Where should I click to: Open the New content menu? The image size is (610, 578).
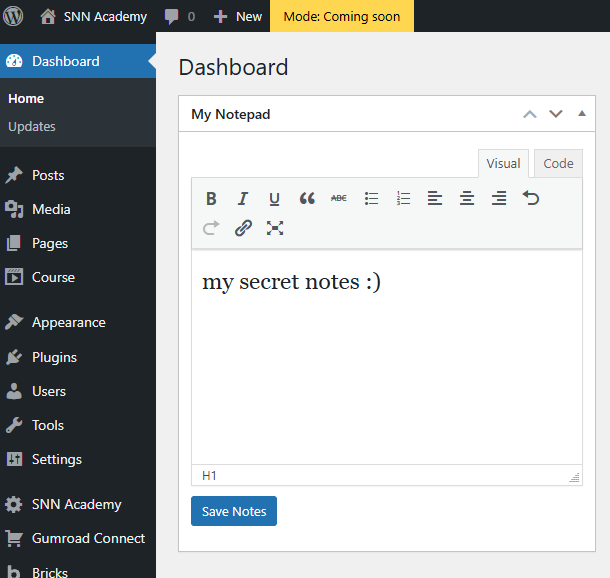pos(238,16)
